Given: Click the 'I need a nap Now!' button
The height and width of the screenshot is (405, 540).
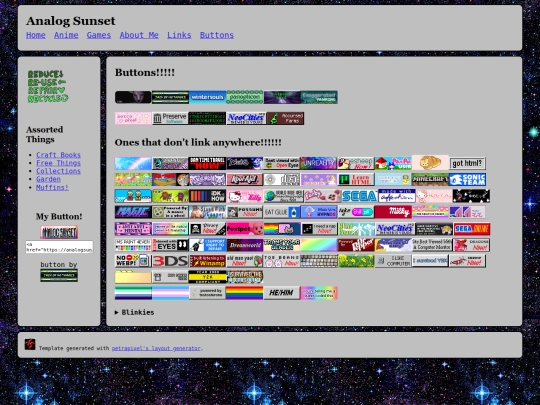Looking at the screenshot, I should coord(319,229).
